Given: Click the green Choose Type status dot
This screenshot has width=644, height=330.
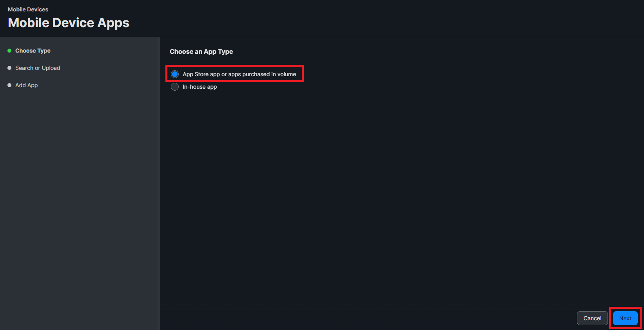Looking at the screenshot, I should coord(9,51).
